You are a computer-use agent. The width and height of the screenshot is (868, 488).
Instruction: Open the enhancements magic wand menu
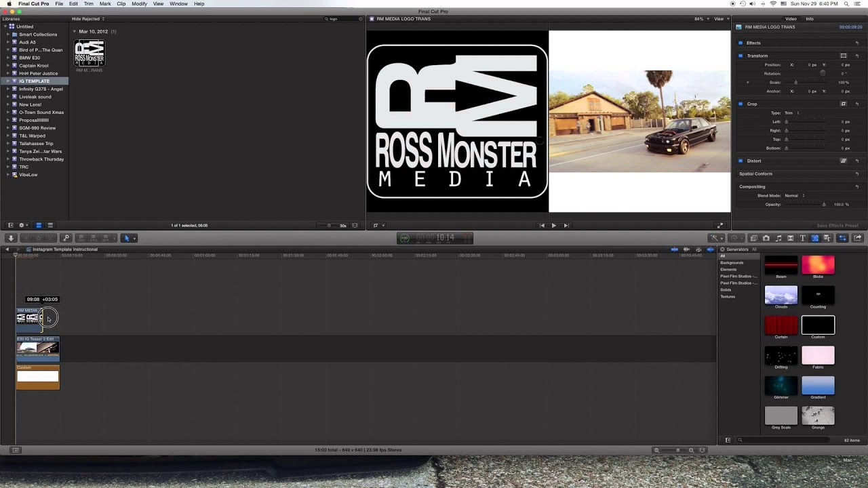pos(715,238)
